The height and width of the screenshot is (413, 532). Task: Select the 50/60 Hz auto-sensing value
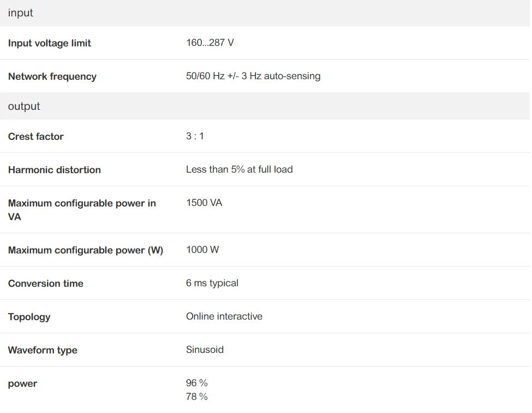coord(253,76)
